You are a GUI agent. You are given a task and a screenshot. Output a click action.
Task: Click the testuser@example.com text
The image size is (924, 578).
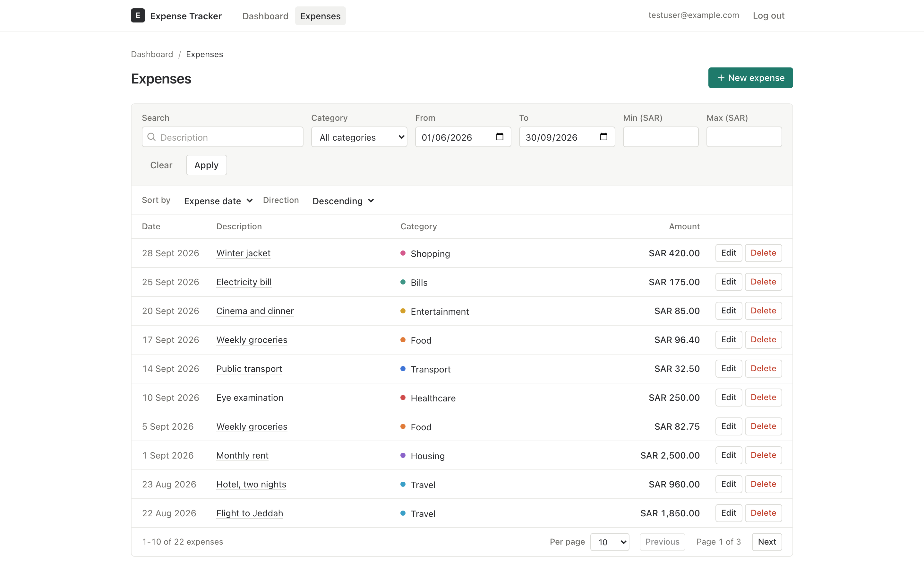point(693,15)
